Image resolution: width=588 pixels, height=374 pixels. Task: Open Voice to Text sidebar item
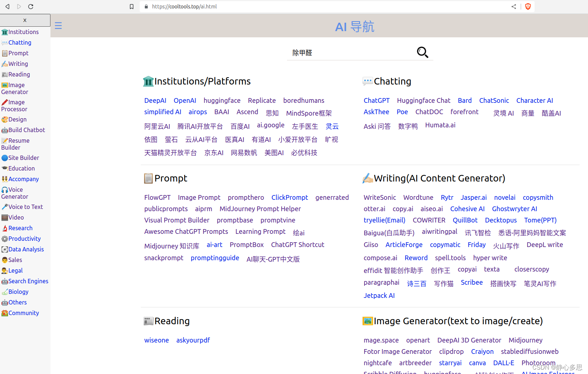click(x=22, y=207)
